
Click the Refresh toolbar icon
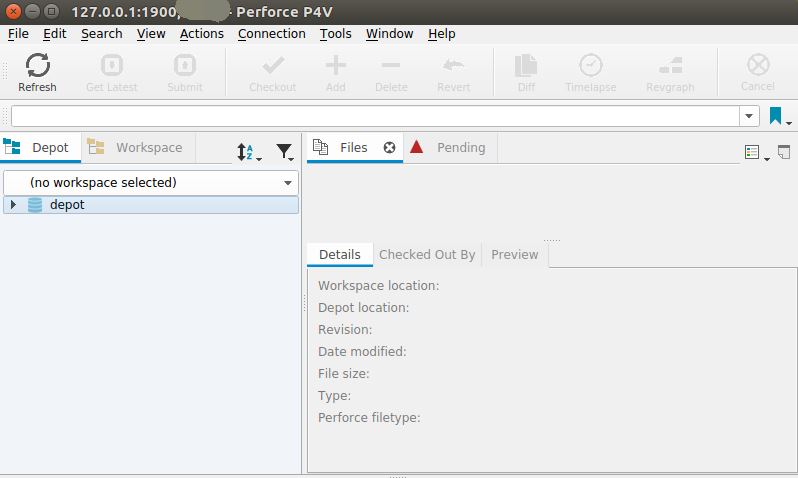click(x=38, y=66)
